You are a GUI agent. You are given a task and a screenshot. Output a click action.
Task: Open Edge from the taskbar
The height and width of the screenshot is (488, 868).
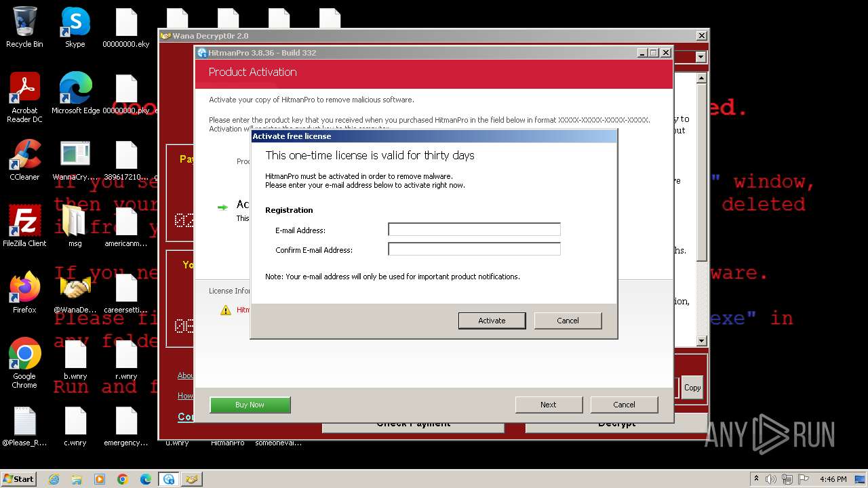(x=146, y=479)
